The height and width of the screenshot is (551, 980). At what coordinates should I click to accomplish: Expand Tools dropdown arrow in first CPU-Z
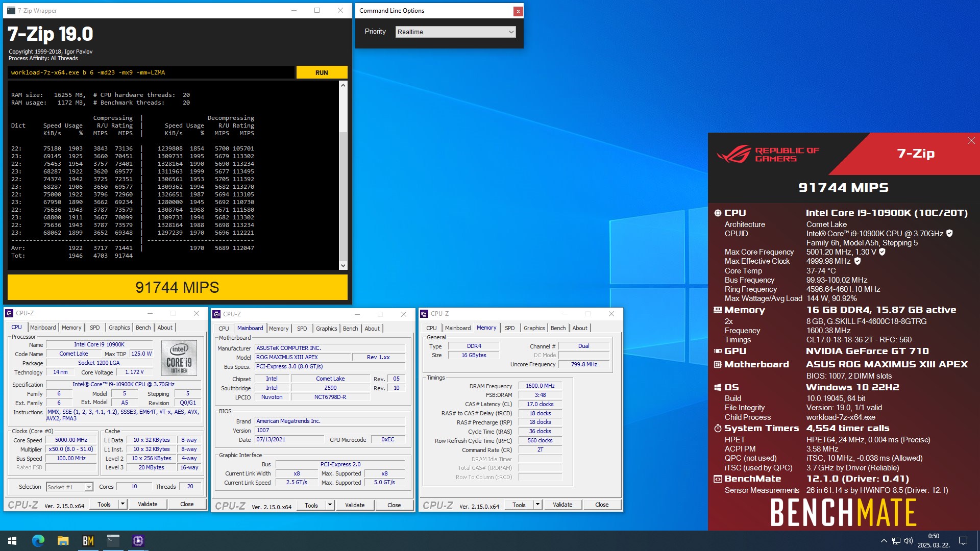coord(122,504)
